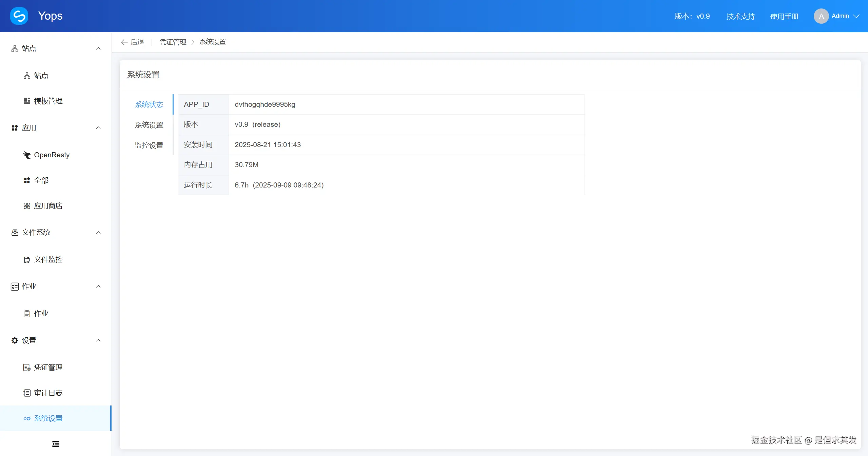
Task: Open the 技术支持 support link
Action: click(741, 16)
